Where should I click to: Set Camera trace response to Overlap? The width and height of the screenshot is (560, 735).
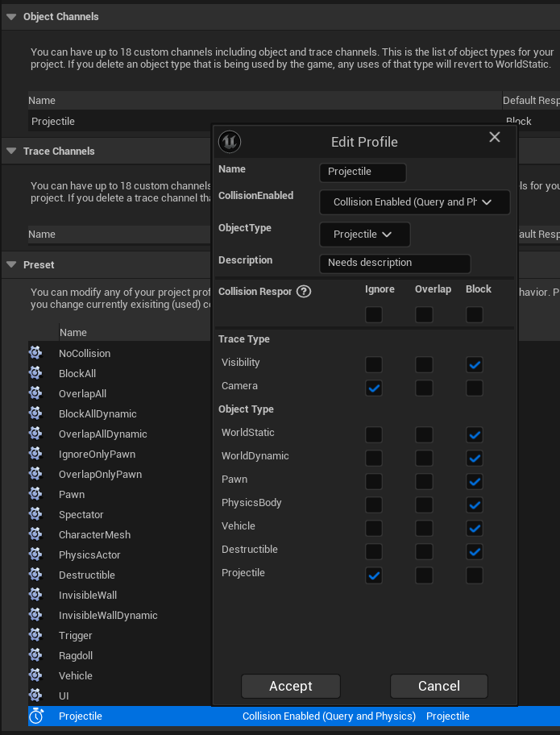[425, 388]
